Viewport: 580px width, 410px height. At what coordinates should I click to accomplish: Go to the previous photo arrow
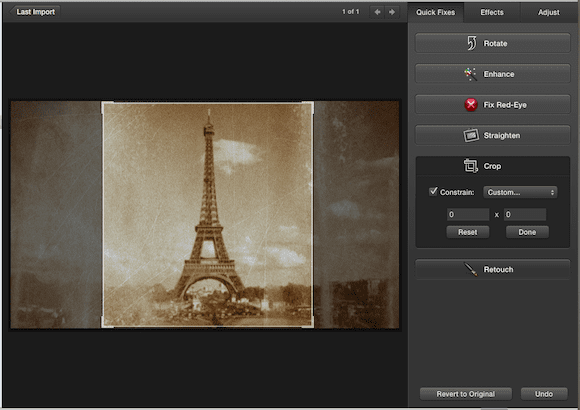pos(377,12)
